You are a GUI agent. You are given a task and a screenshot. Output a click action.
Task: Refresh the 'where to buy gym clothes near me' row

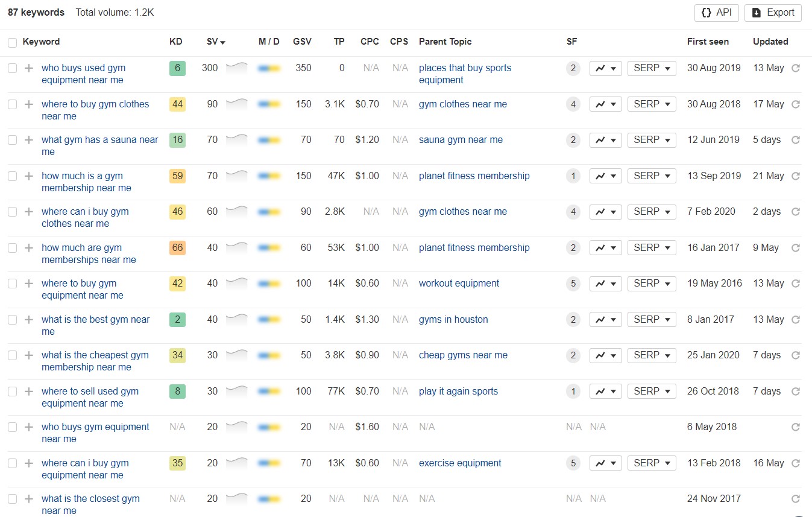pos(795,104)
